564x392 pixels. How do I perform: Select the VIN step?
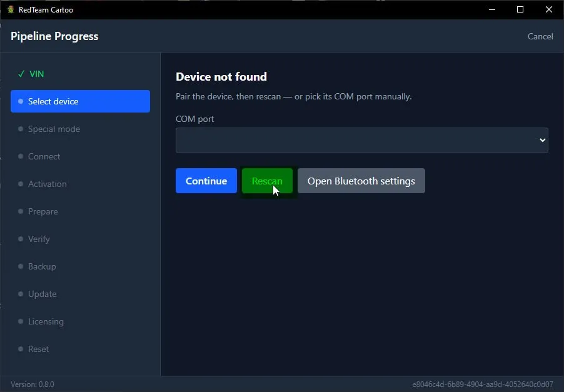(x=80, y=74)
